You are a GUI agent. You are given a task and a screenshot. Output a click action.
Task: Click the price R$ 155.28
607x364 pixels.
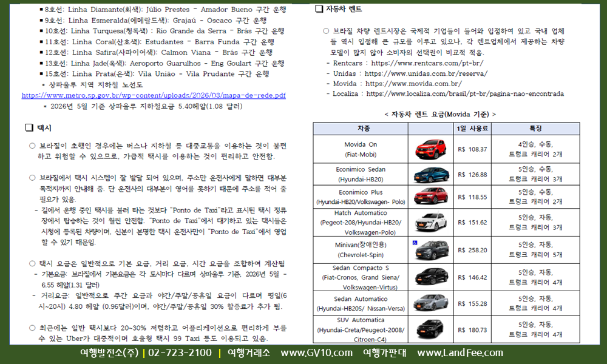(472, 304)
